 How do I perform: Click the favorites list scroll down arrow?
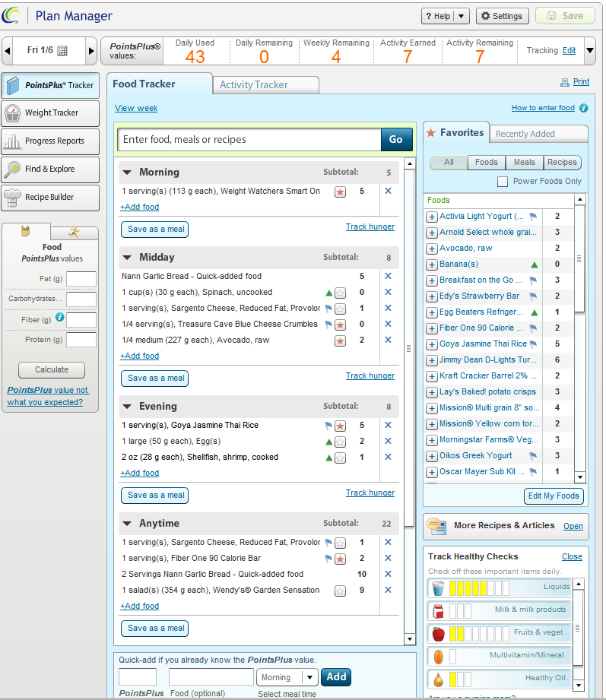pos(579,477)
